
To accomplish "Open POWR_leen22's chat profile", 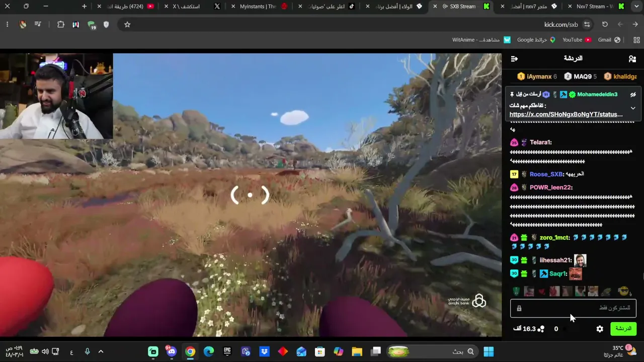I will [x=551, y=188].
